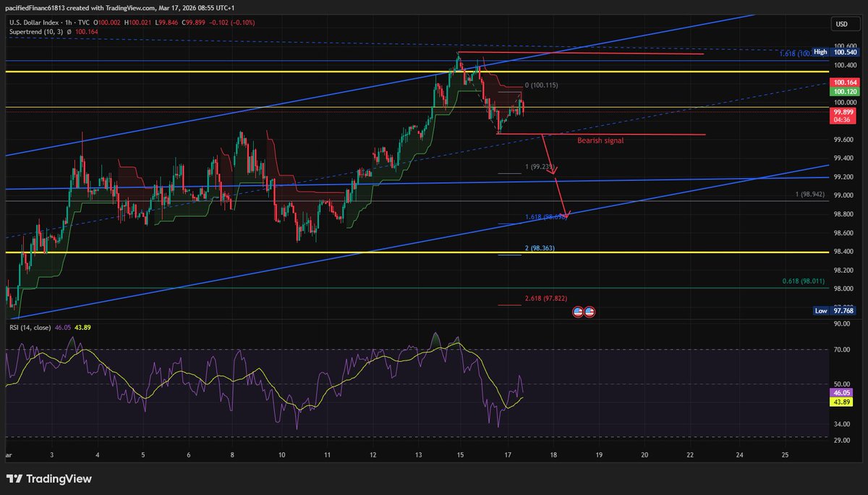Click the TradingView logo at bottom left
This screenshot has height=495, width=868.
tap(48, 478)
